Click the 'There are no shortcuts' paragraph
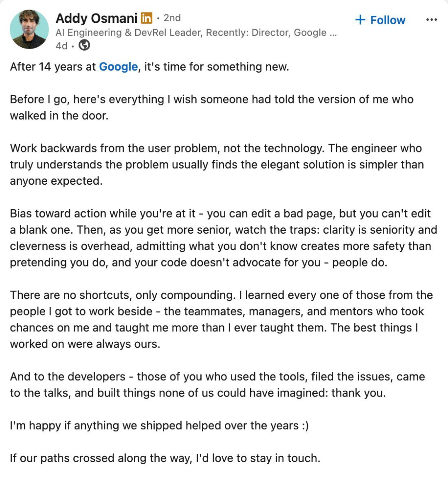This screenshot has height=482, width=448. [x=221, y=319]
